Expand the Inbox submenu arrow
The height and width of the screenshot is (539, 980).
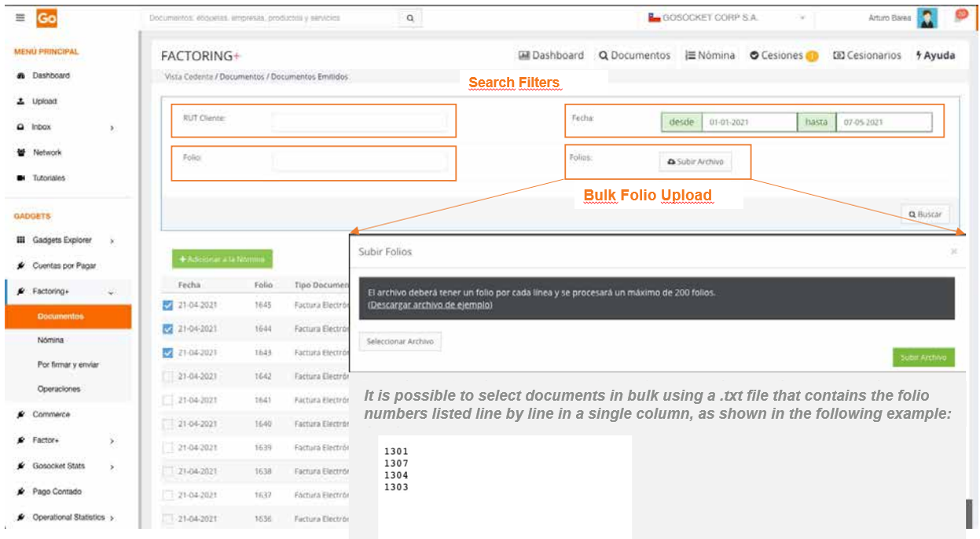[x=112, y=127]
